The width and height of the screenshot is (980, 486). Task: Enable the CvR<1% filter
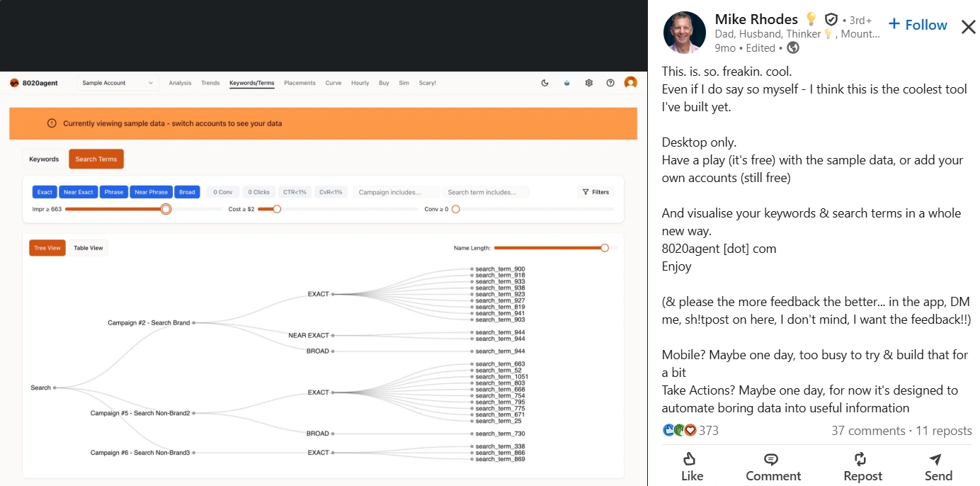331,192
